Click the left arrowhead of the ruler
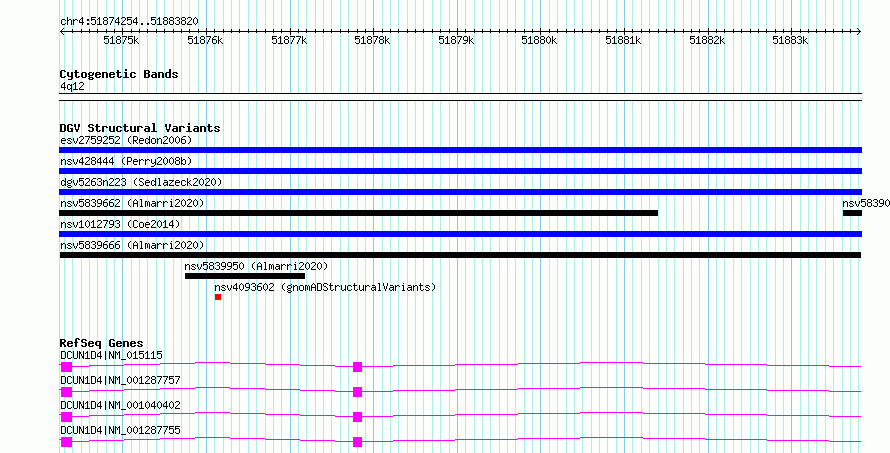Viewport: 890px width, 453px height. click(62, 32)
